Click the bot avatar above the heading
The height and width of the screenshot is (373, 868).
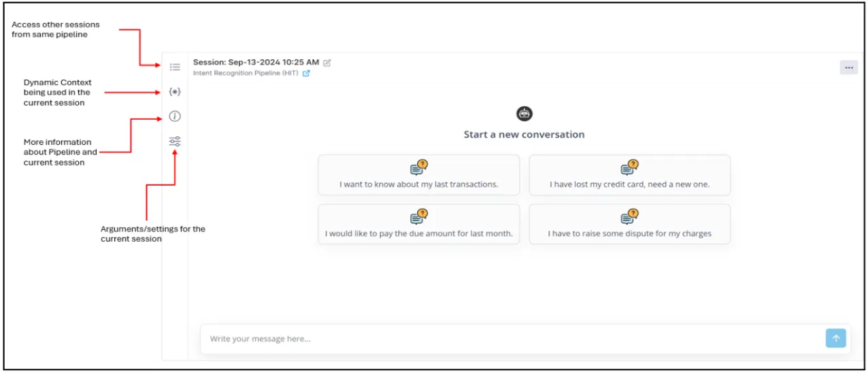[x=524, y=114]
